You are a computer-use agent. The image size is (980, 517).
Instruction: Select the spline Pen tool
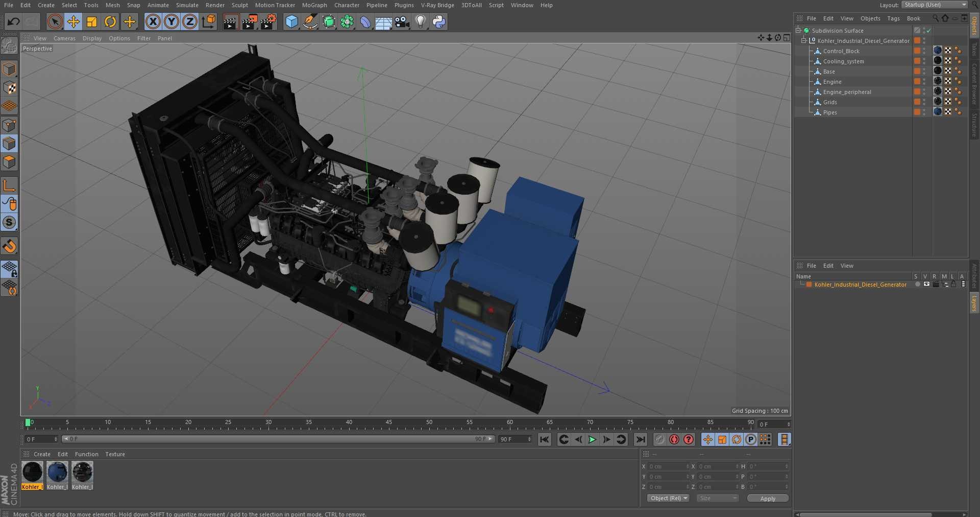pyautogui.click(x=310, y=21)
